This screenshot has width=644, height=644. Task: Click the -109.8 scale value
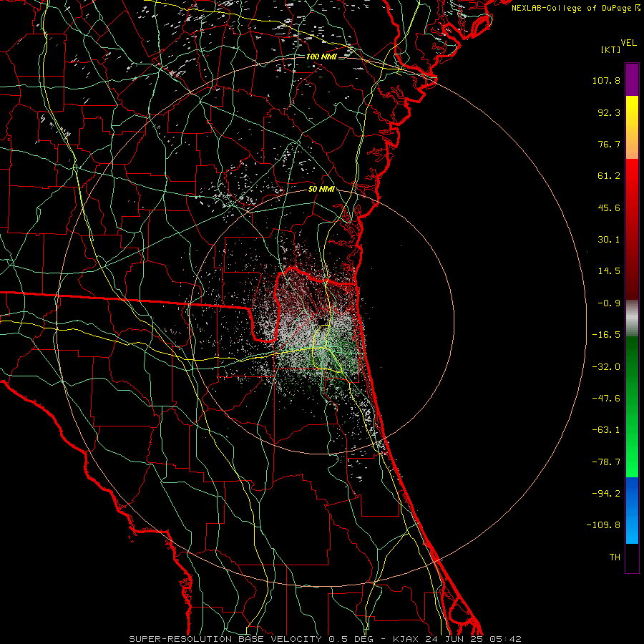click(603, 525)
